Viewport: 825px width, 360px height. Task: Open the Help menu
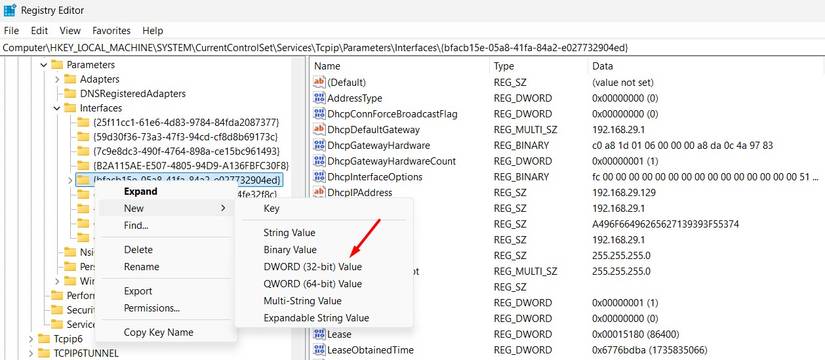click(153, 31)
